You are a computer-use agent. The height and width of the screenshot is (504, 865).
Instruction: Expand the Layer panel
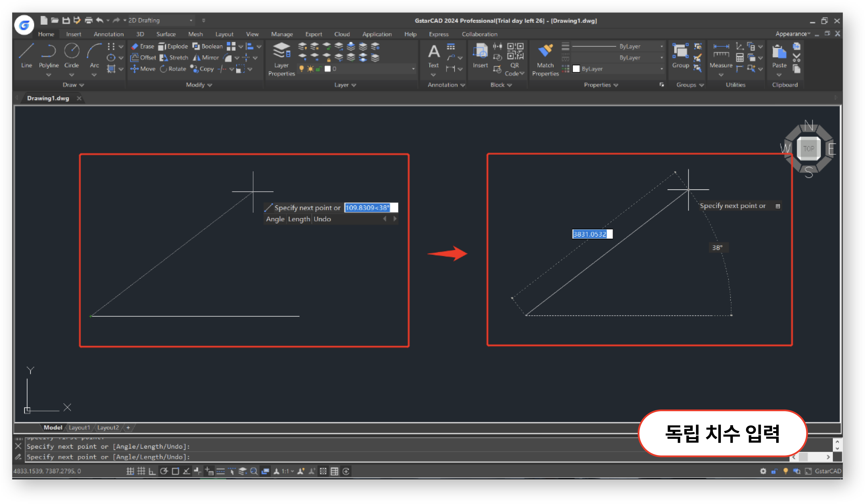pyautogui.click(x=345, y=85)
